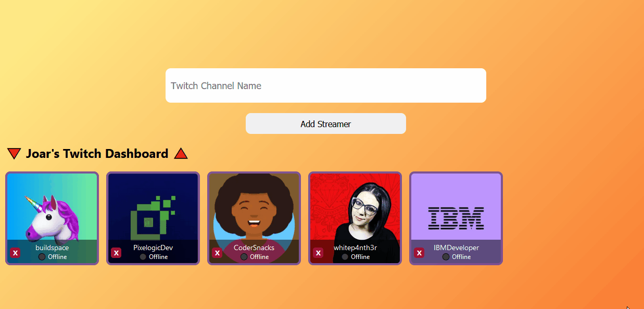Click the offline status dot for whitep4nth3r
This screenshot has height=309, width=644.
tap(345, 257)
